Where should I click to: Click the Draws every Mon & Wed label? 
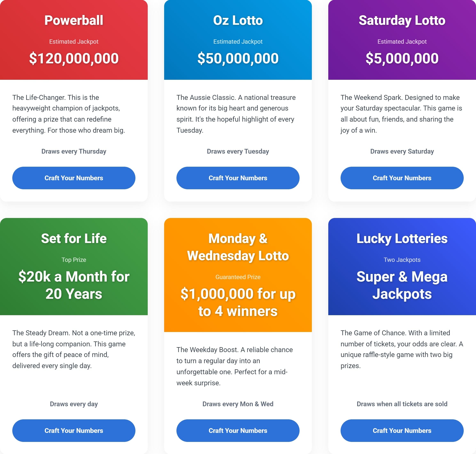tap(238, 404)
